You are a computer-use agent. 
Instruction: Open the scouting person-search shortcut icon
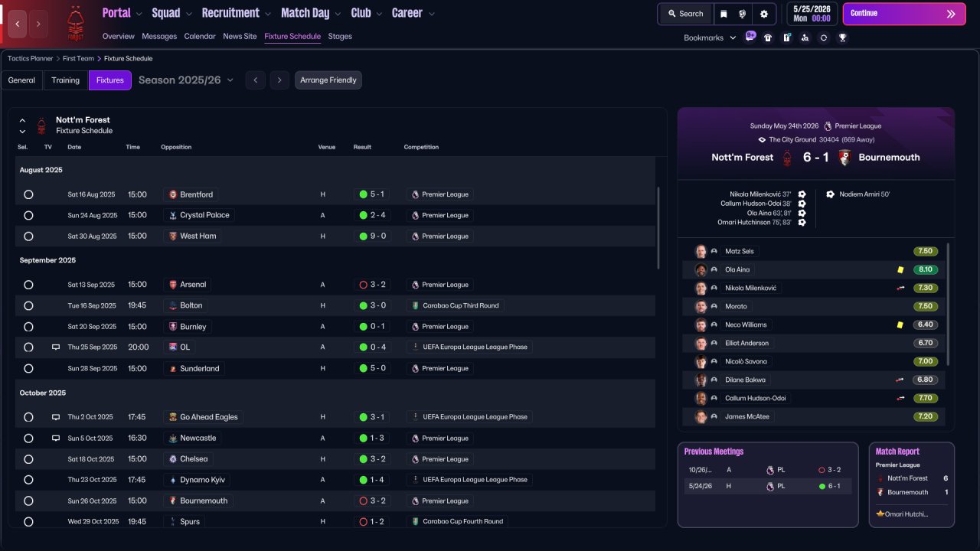click(x=805, y=37)
